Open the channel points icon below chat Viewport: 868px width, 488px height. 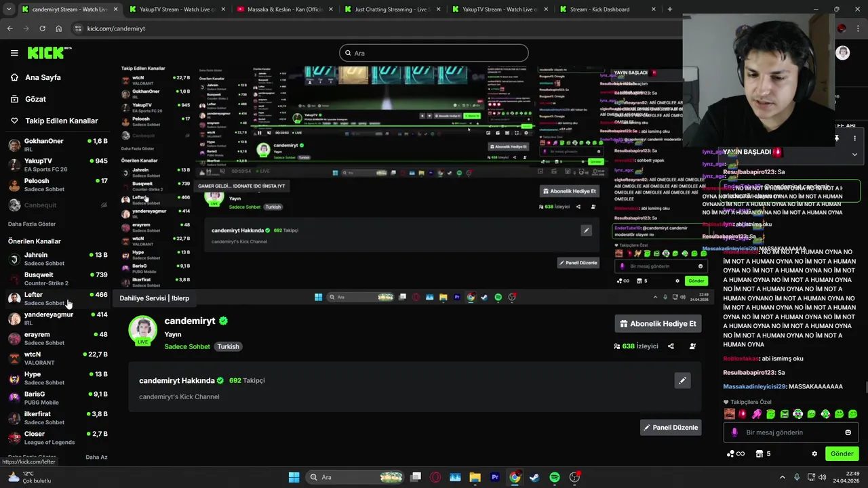[x=736, y=453]
